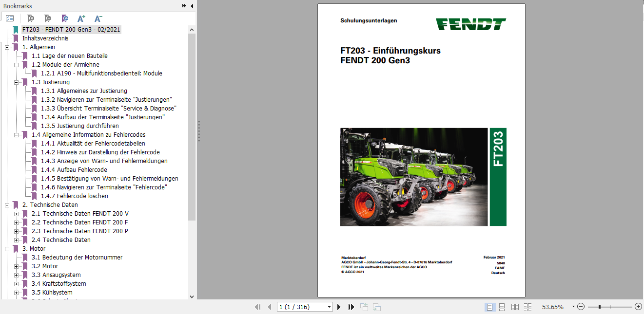
Task: Click the delete bookmark icon
Action: [30, 18]
